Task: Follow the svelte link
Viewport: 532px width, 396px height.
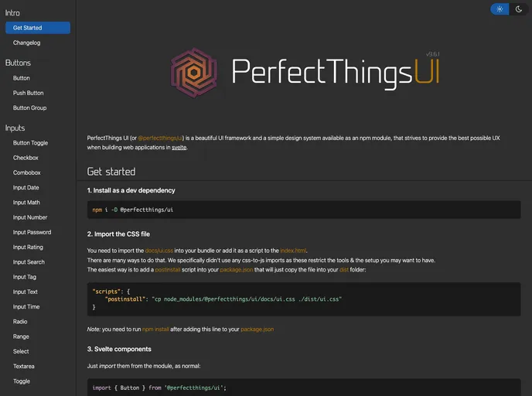Action: (x=179, y=148)
